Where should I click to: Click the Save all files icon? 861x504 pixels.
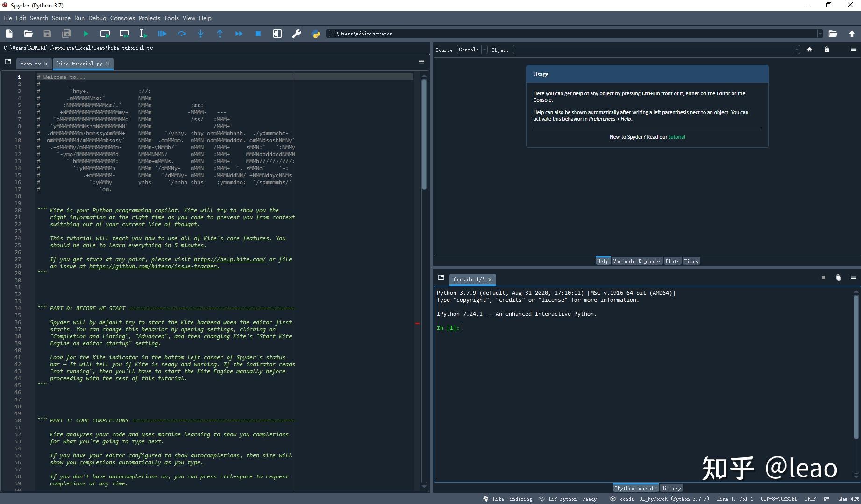[66, 34]
